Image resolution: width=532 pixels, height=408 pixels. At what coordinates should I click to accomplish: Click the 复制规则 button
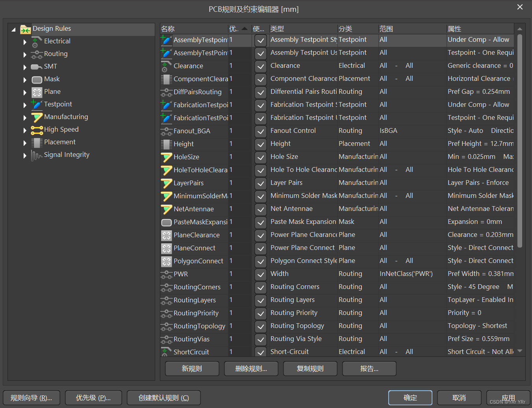pos(310,369)
